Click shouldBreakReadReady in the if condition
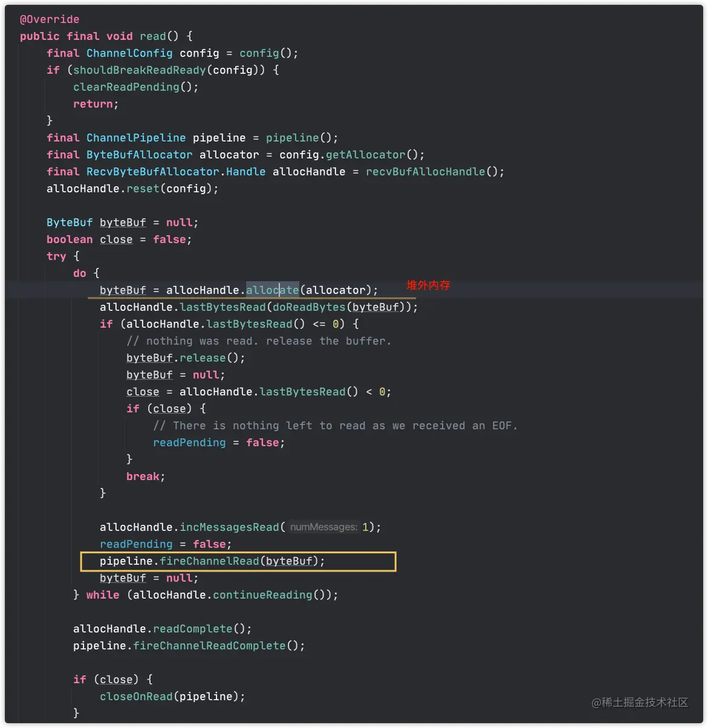Image resolution: width=708 pixels, height=728 pixels. (x=140, y=70)
